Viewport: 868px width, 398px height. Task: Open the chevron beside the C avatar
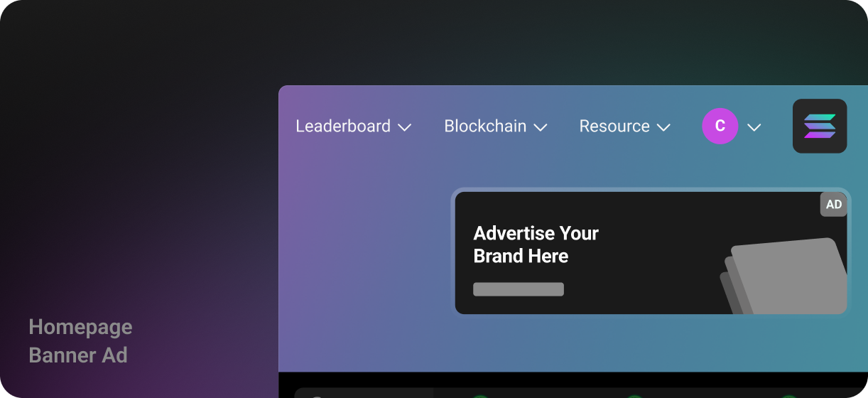754,127
